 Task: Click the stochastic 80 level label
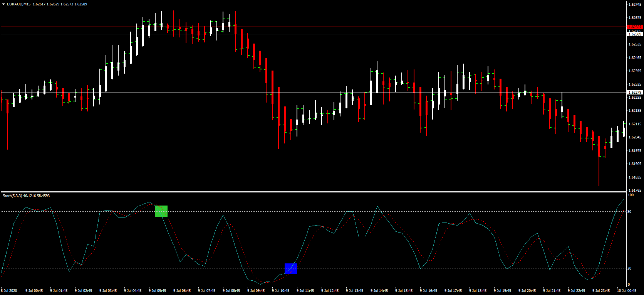pyautogui.click(x=629, y=212)
